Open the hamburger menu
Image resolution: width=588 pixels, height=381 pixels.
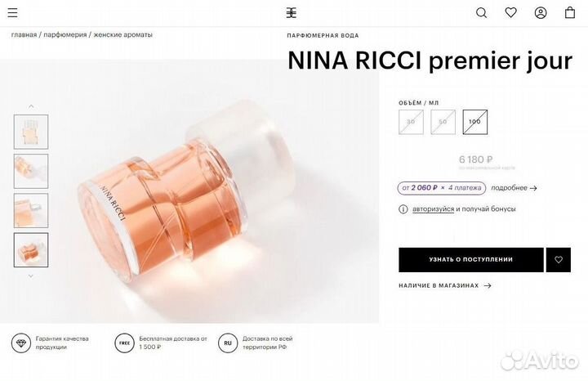tap(12, 13)
